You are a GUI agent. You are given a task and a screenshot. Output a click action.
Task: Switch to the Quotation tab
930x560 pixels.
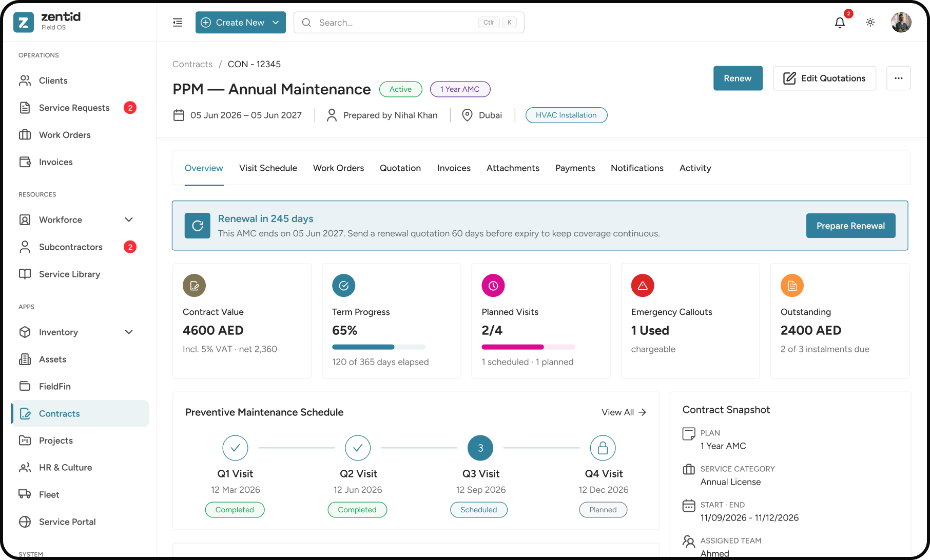(400, 168)
